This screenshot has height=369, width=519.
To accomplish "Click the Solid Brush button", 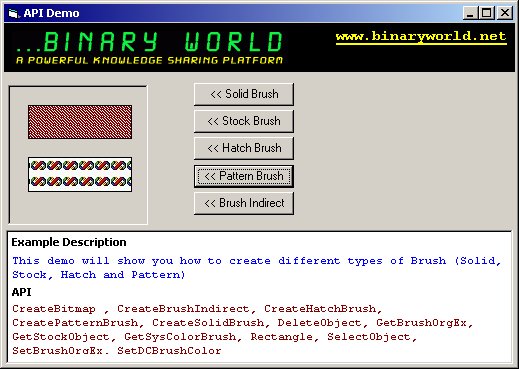I will coord(244,94).
